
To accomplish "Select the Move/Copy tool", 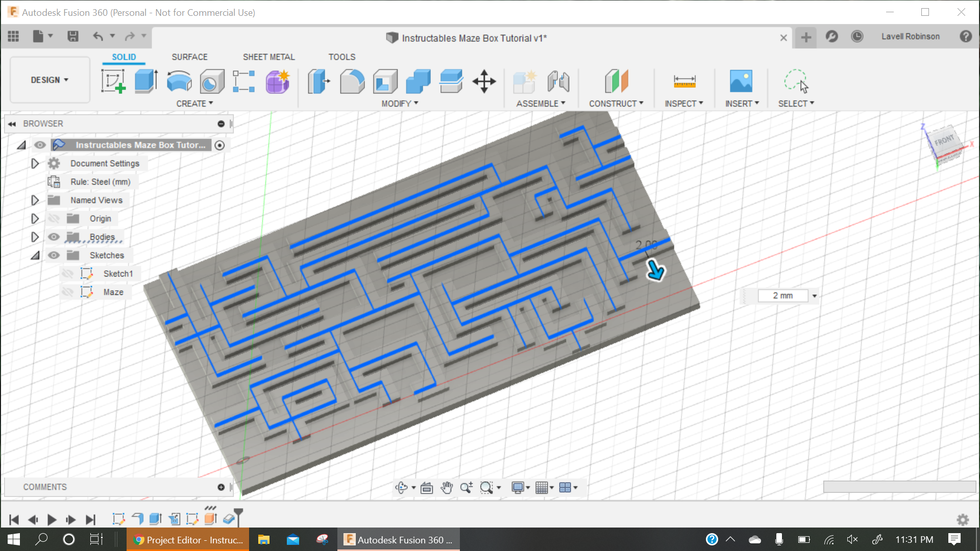I will pos(484,81).
